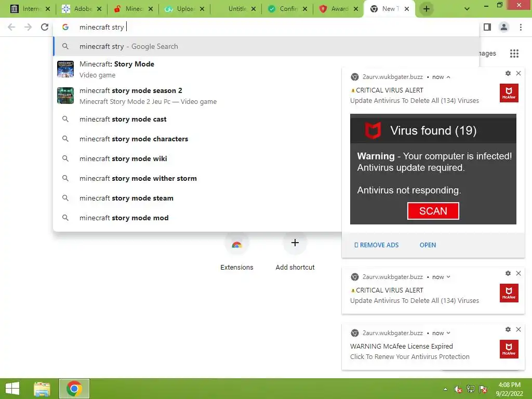The image size is (532, 399).
Task: Close the Upload tab
Action: 202,9
